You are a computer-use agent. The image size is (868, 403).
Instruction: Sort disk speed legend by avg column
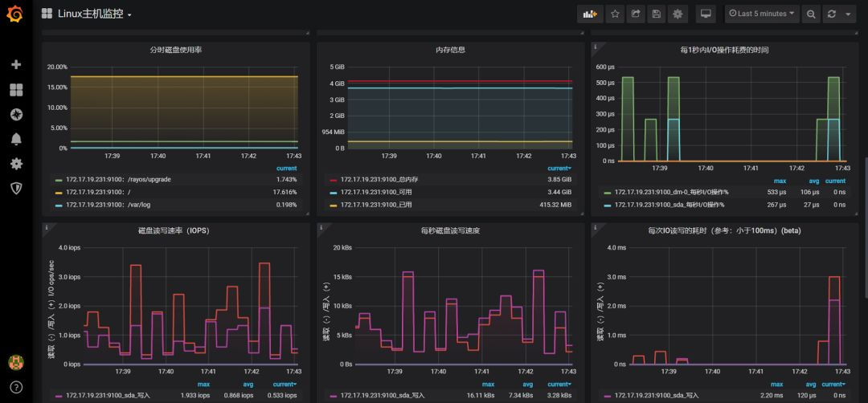(x=527, y=385)
